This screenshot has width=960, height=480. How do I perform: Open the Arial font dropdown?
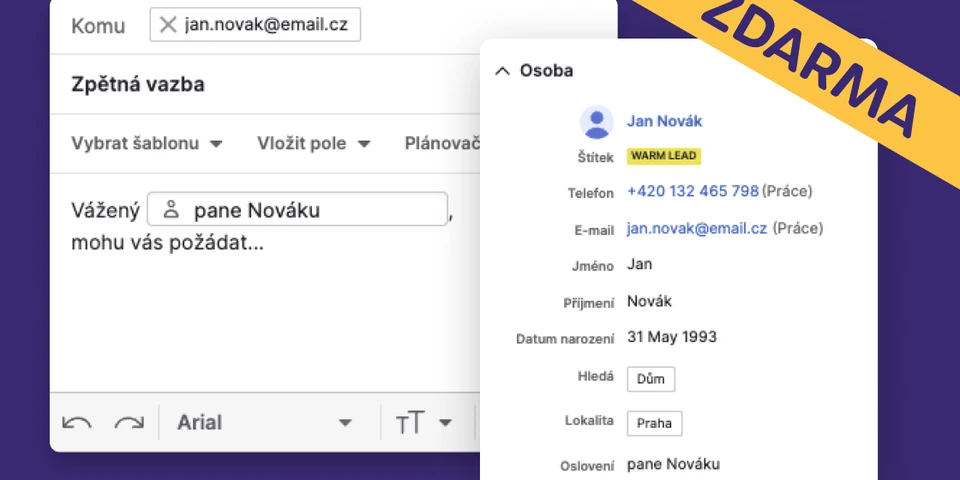click(264, 422)
